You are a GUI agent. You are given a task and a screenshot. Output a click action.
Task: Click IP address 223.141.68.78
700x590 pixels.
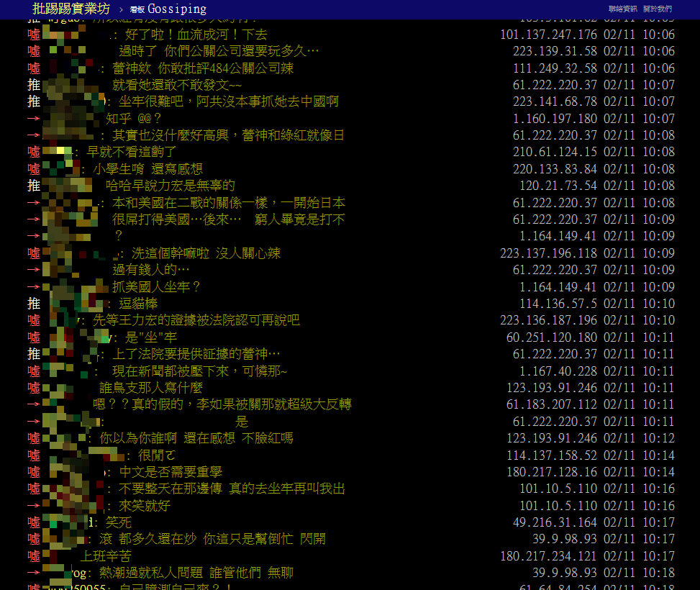pyautogui.click(x=555, y=101)
